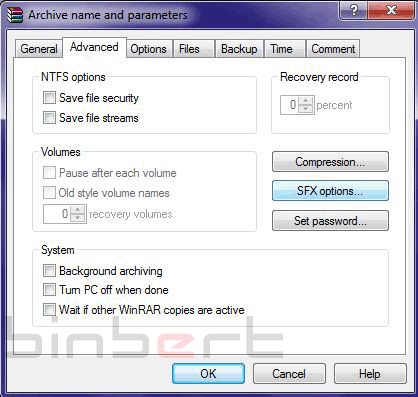Open the Compression... settings button
This screenshot has height=397, width=418.
click(330, 162)
